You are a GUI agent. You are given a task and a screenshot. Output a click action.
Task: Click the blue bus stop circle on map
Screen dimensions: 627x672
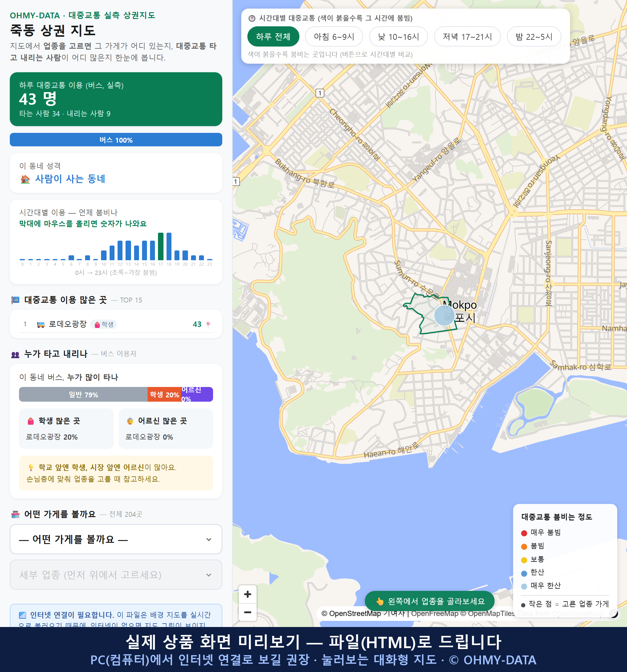[444, 315]
